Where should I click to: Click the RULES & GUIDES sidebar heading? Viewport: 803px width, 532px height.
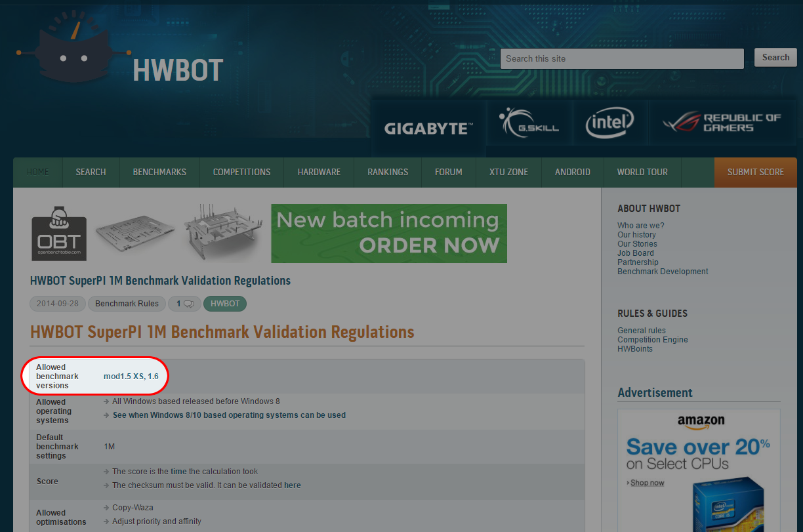(x=652, y=314)
